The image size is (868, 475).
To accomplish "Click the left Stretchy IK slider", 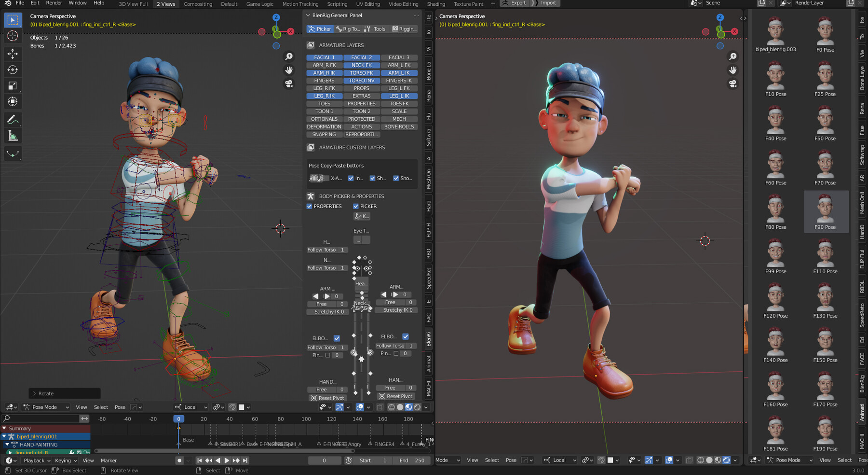I will 327,312.
